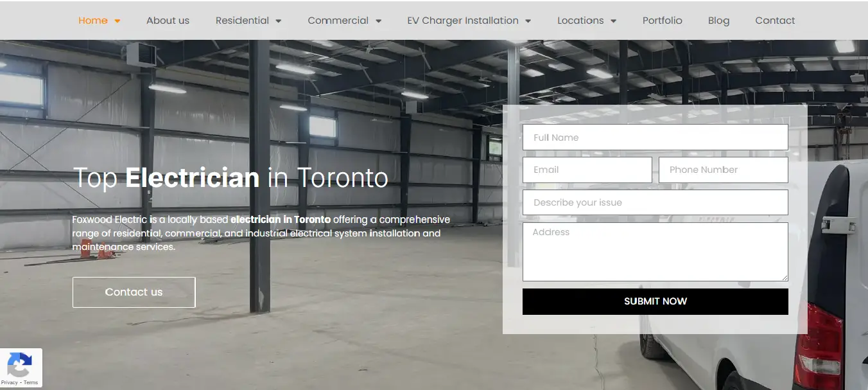Expand the EV Charger Installation dropdown arrow
The height and width of the screenshot is (390, 868).
528,21
